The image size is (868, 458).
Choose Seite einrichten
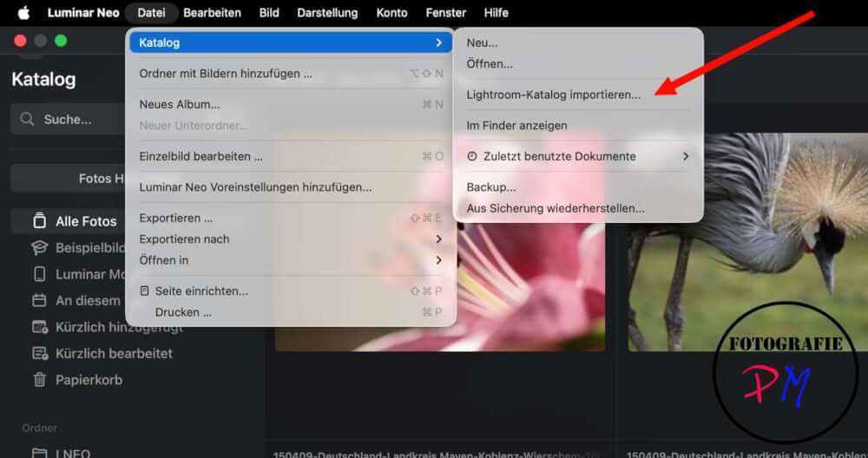(x=291, y=291)
